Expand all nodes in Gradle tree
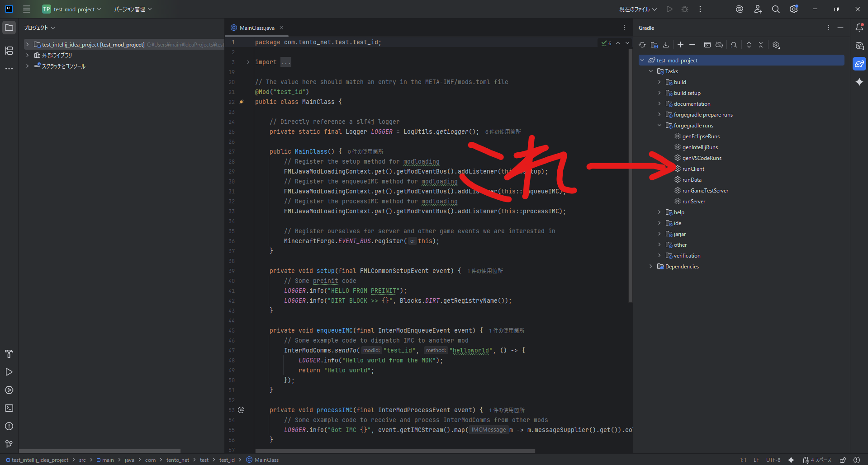Screen dimensions: 868x465 click(x=749, y=45)
